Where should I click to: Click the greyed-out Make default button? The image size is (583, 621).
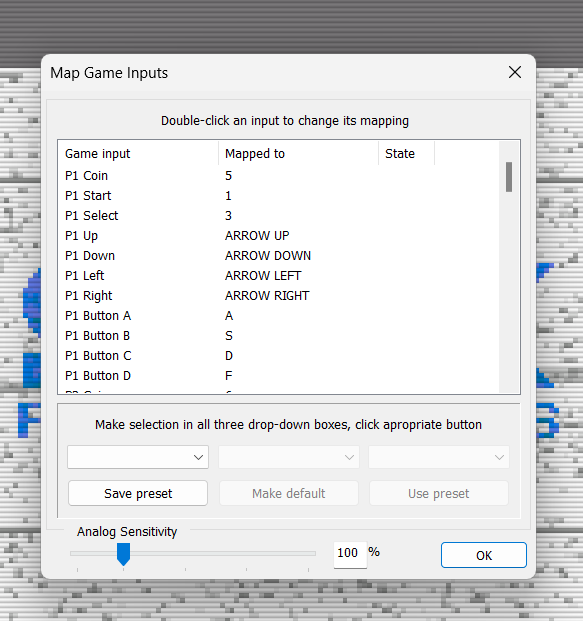point(289,493)
